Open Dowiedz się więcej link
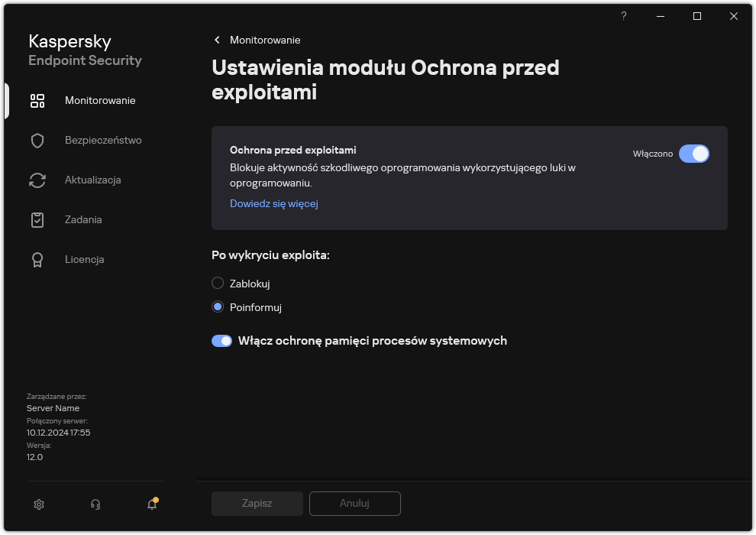This screenshot has width=756, height=535. tap(273, 203)
